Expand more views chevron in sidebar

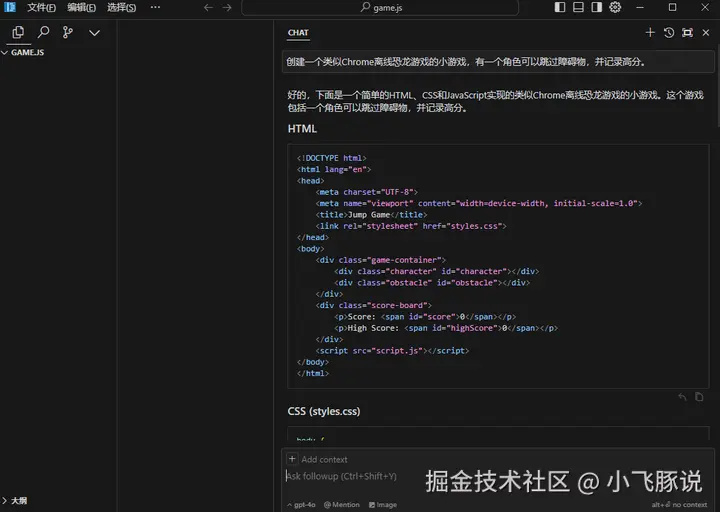94,33
